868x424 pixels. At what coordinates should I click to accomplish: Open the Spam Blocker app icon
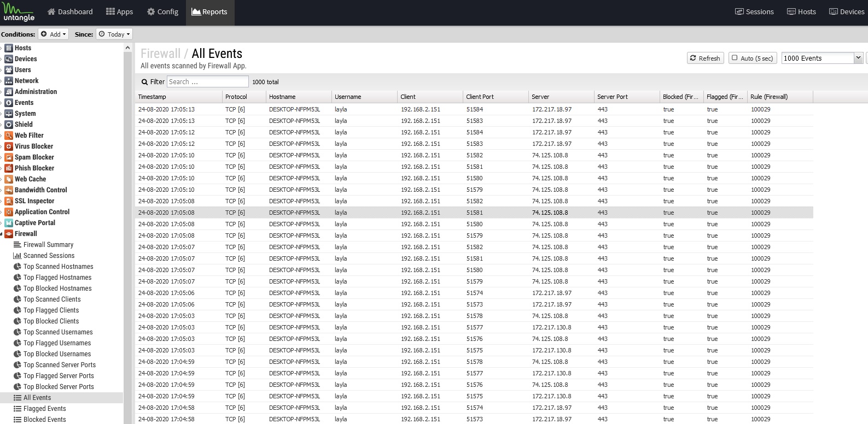coord(9,157)
